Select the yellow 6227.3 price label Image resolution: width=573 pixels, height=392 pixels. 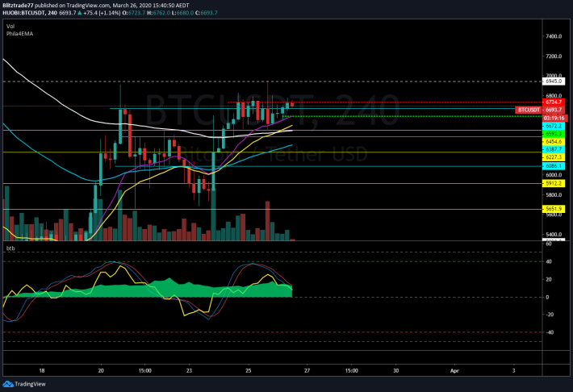point(554,157)
